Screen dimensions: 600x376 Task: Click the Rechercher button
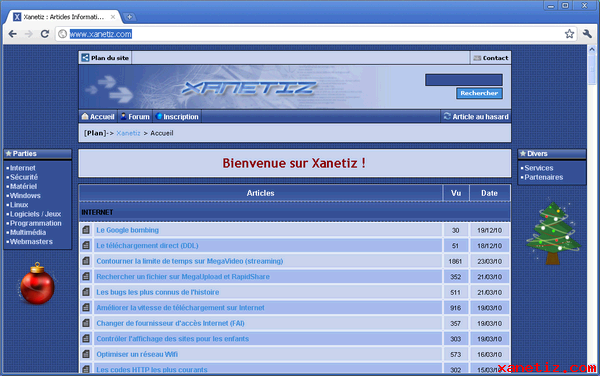click(479, 93)
